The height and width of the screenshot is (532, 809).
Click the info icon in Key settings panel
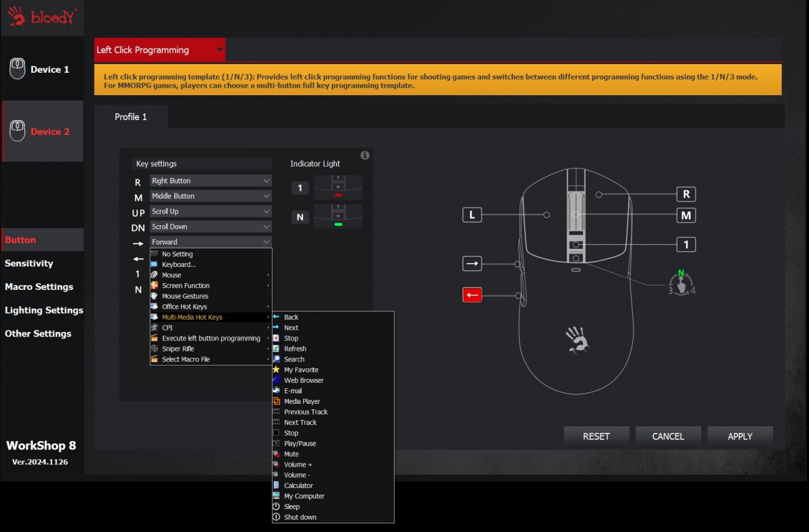(365, 156)
